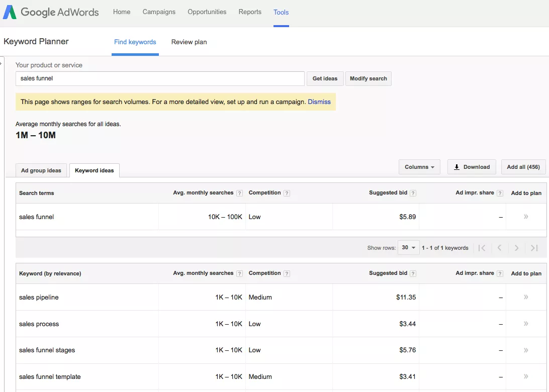Click the first page pagination icon

(x=482, y=247)
